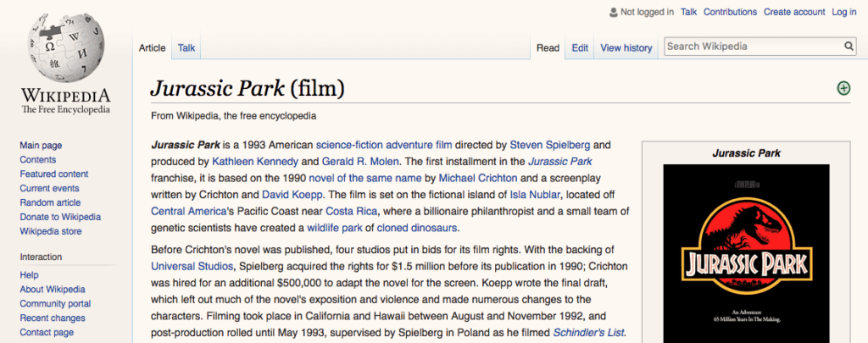Click 'Not logged in' text
This screenshot has height=343, width=868.
pos(647,12)
